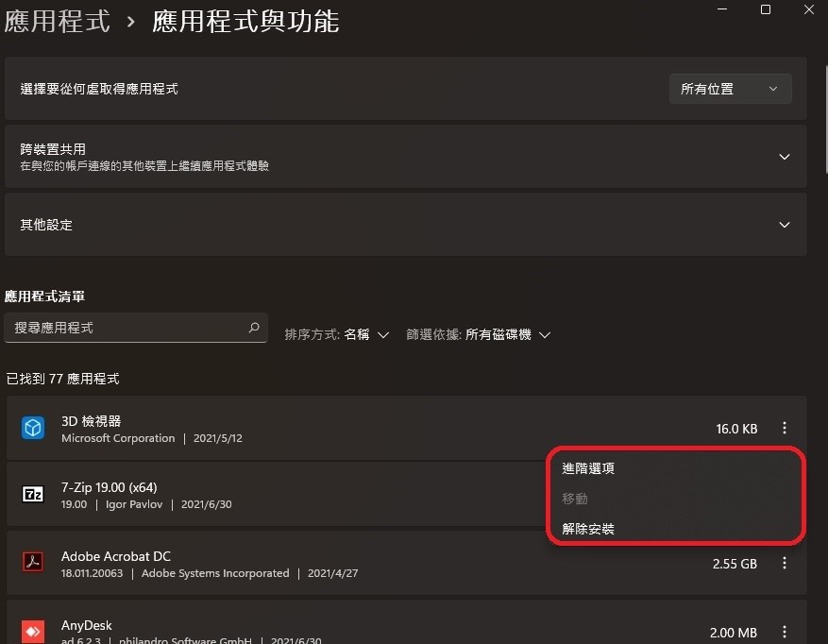Click the 3D 檢視器 app icon

tap(33, 428)
